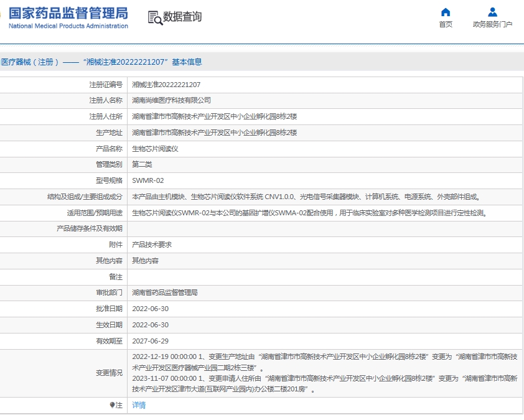Click the 注册人名称 row label

(106, 100)
